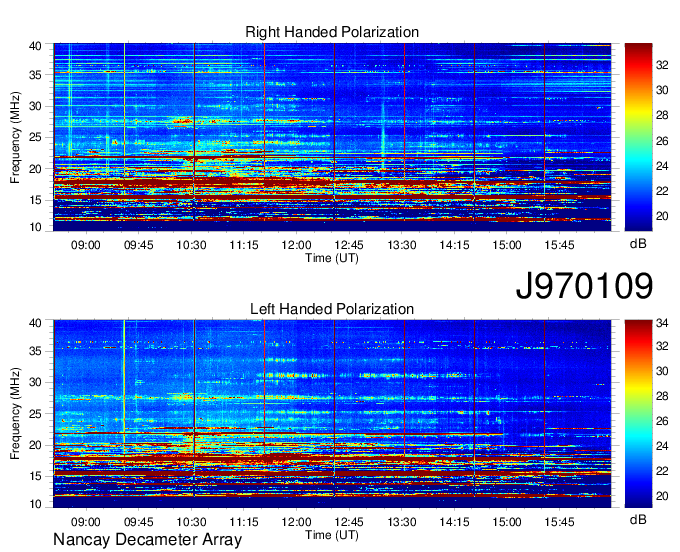Image resolution: width=680 pixels, height=552 pixels.
Task: Click 15:00 time tick of Right Handed plot
Action: point(507,245)
